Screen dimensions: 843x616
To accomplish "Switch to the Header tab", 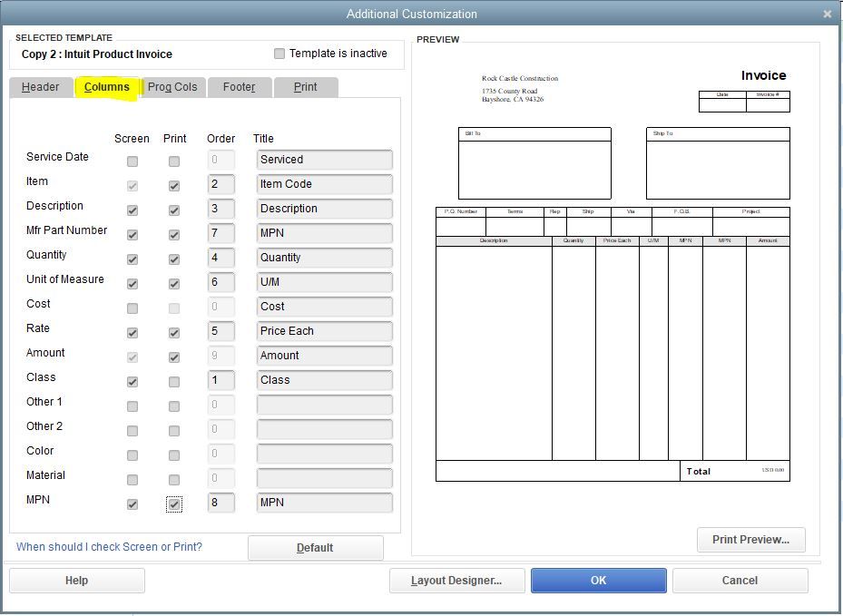I will [40, 87].
